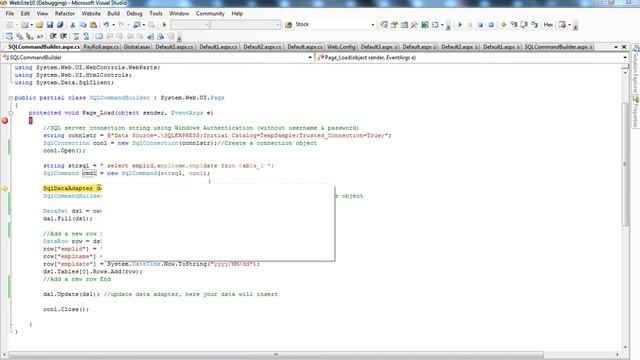640x360 pixels.
Task: Close the active document tab
Action: (x=624, y=47)
